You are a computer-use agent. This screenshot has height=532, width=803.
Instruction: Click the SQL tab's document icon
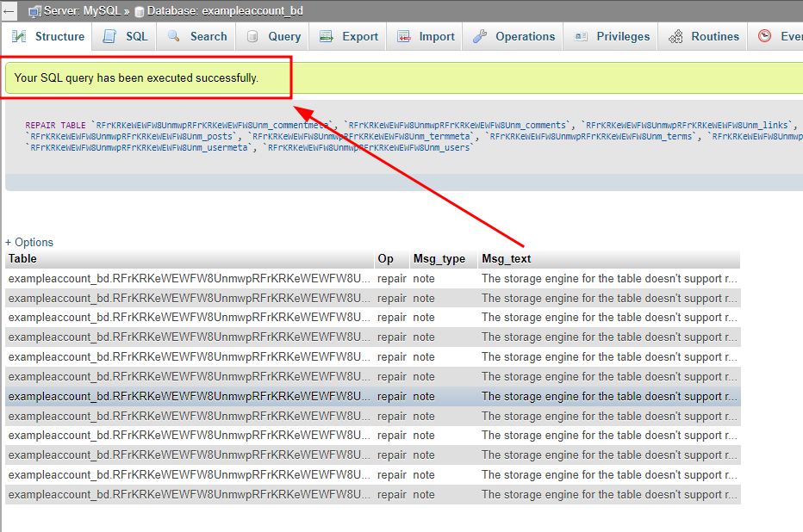109,36
